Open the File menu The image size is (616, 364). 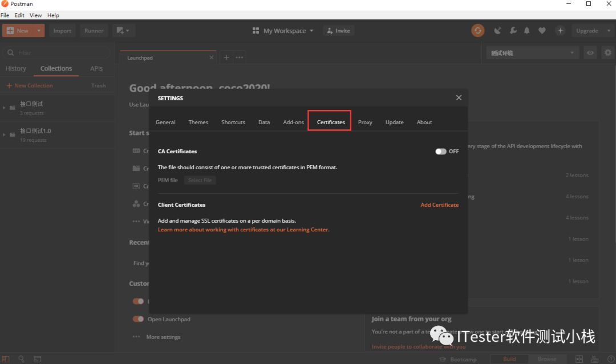click(5, 15)
